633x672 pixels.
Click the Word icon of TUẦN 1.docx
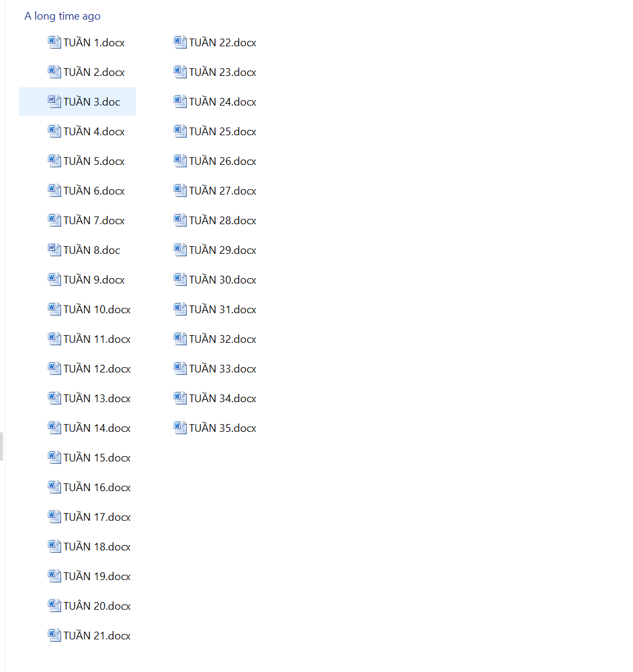tap(55, 42)
